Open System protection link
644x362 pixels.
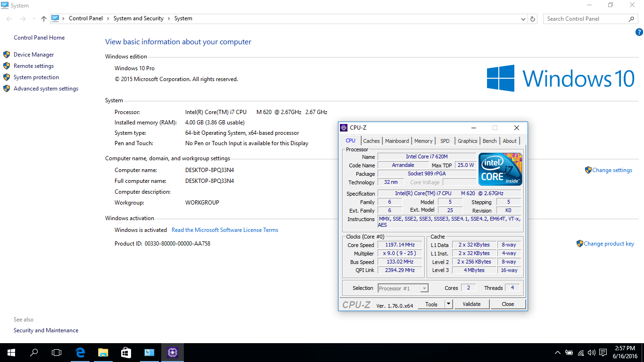click(36, 77)
